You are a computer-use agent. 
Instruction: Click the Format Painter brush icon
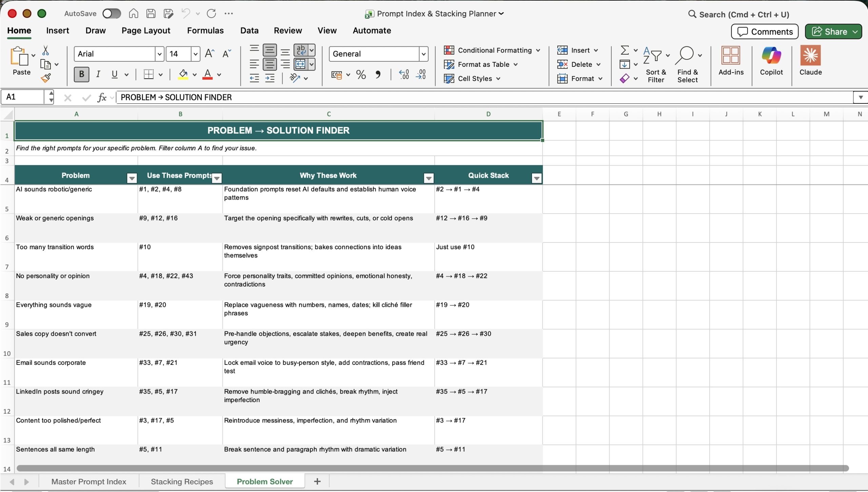[x=46, y=78]
